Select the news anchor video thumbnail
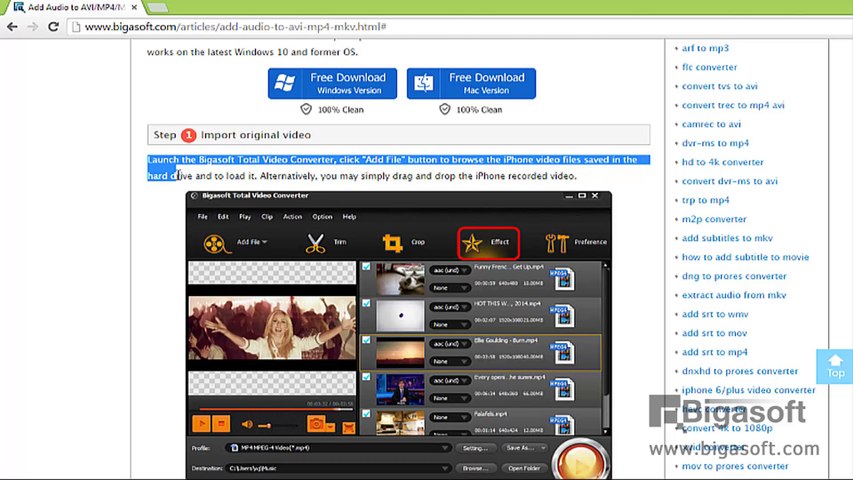This screenshot has width=853, height=480. pos(400,389)
